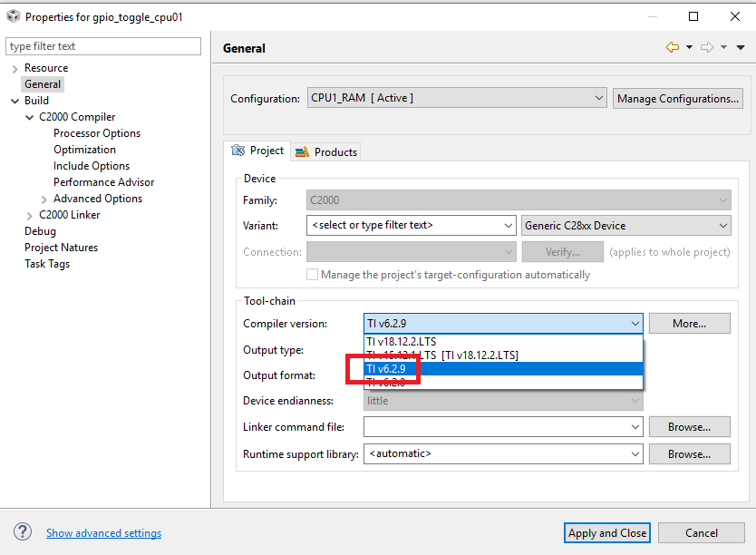
Task: Expand the Resource tree node
Action: point(15,69)
